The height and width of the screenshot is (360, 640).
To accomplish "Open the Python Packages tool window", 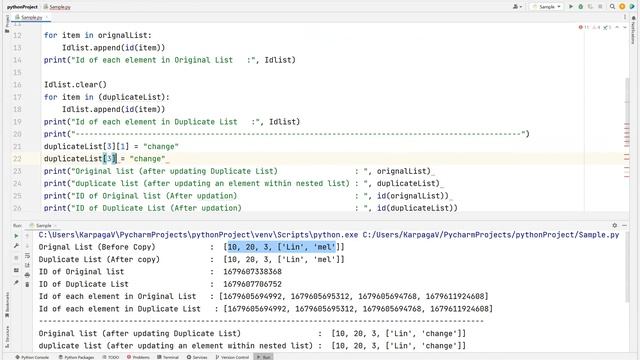I will click(76, 357).
